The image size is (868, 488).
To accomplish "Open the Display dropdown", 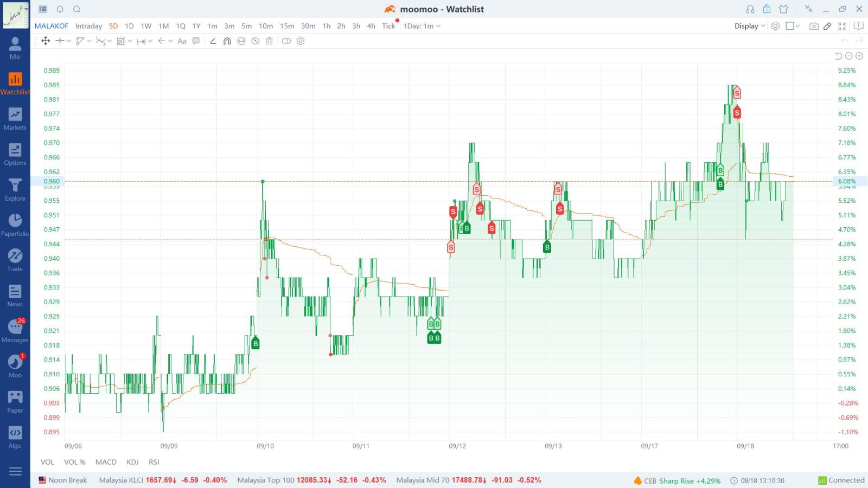I will (x=750, y=26).
